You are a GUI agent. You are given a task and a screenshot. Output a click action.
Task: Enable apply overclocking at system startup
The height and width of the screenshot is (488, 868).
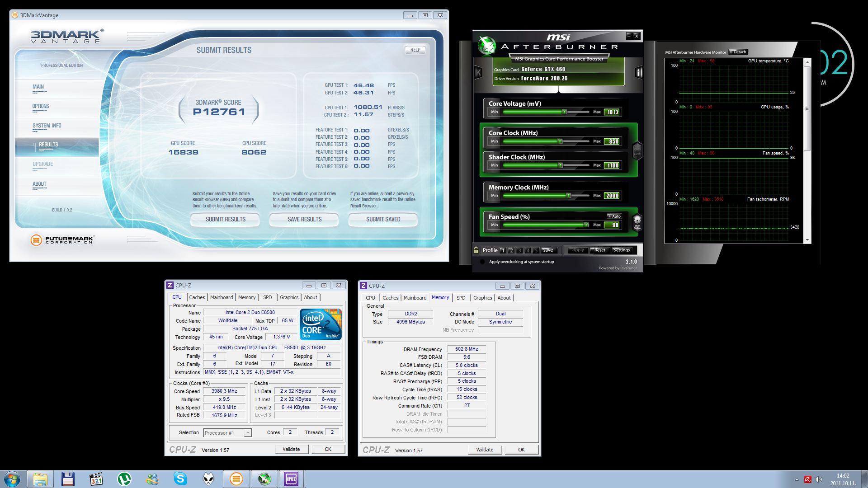pyautogui.click(x=482, y=262)
